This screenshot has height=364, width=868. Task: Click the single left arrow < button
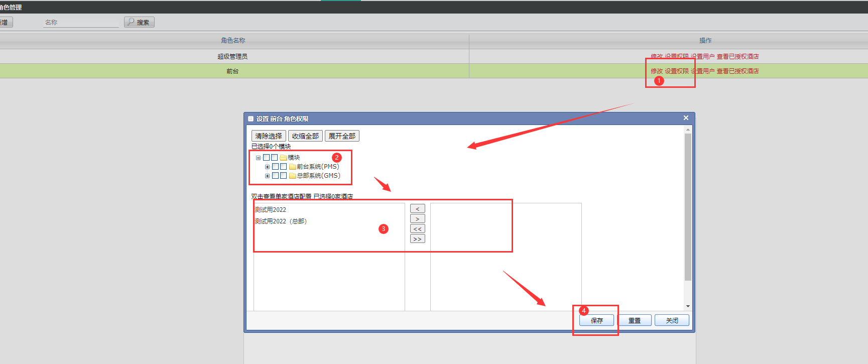pyautogui.click(x=418, y=208)
